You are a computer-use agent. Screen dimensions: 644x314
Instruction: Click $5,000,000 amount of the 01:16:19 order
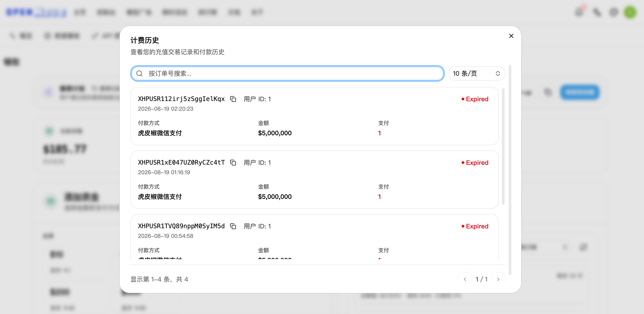coord(275,197)
